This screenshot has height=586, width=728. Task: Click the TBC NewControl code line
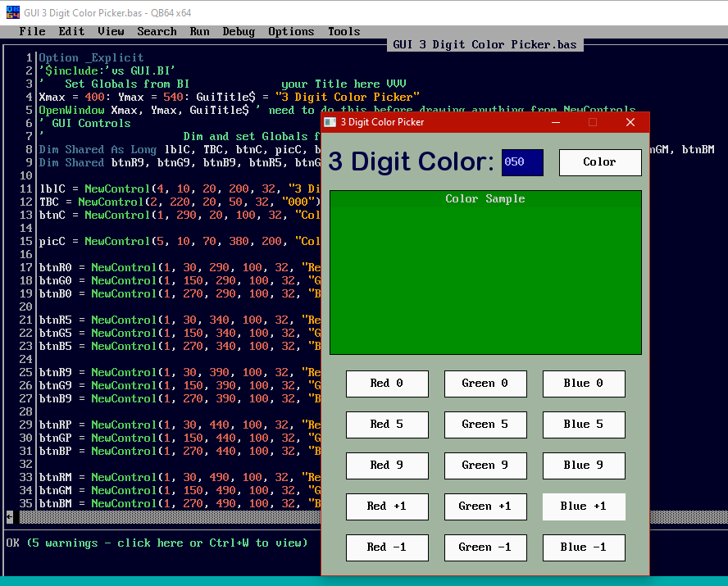pos(180,202)
